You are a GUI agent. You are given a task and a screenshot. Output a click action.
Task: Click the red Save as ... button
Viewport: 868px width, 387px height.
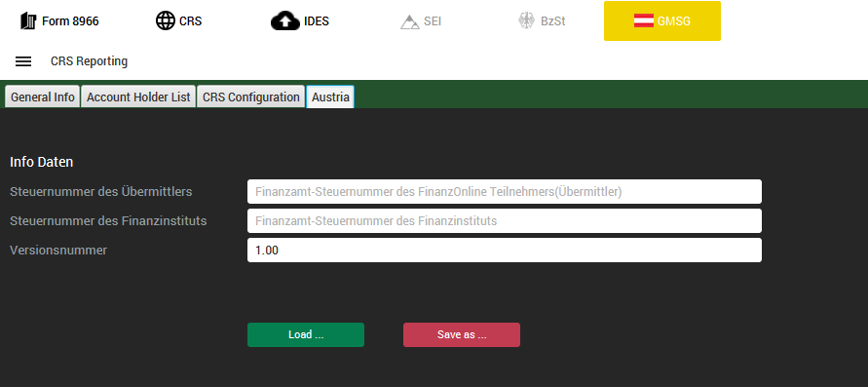[x=462, y=335]
